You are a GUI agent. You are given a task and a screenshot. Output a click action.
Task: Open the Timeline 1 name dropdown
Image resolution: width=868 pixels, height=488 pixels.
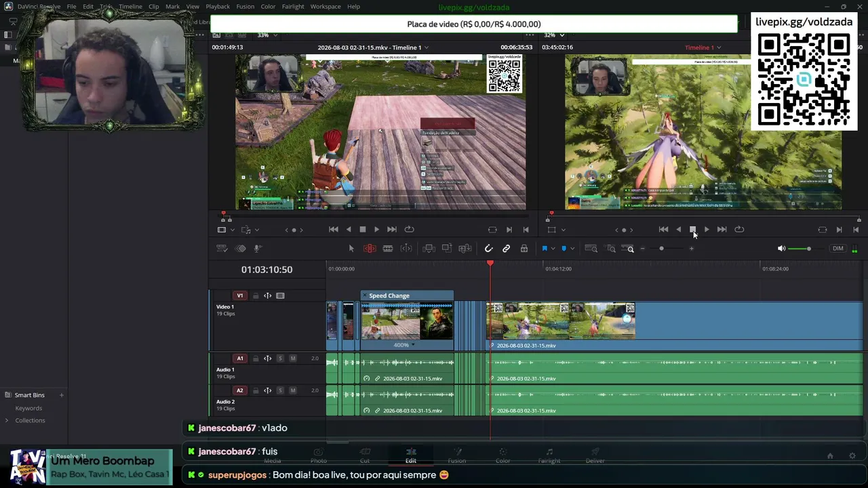(719, 48)
